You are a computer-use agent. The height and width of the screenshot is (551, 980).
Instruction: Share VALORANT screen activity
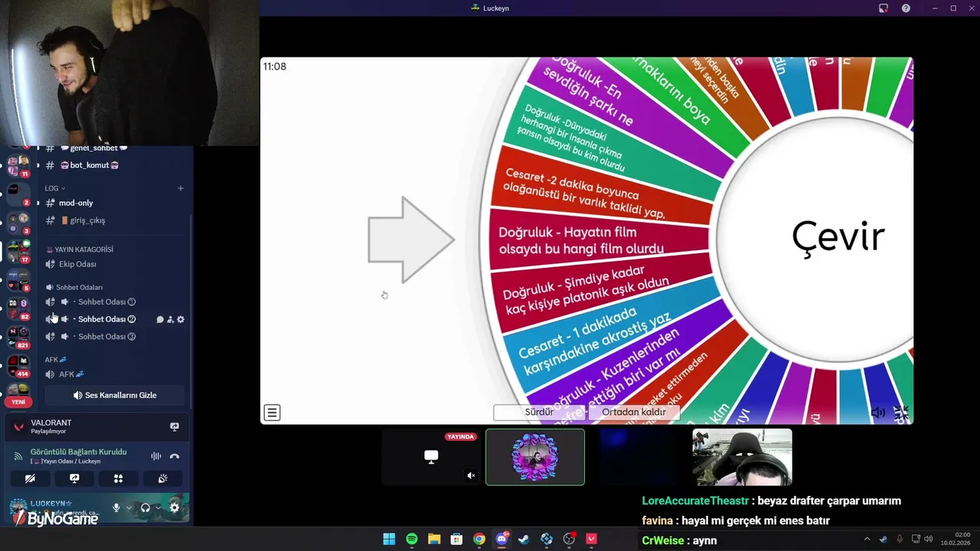coord(175,426)
